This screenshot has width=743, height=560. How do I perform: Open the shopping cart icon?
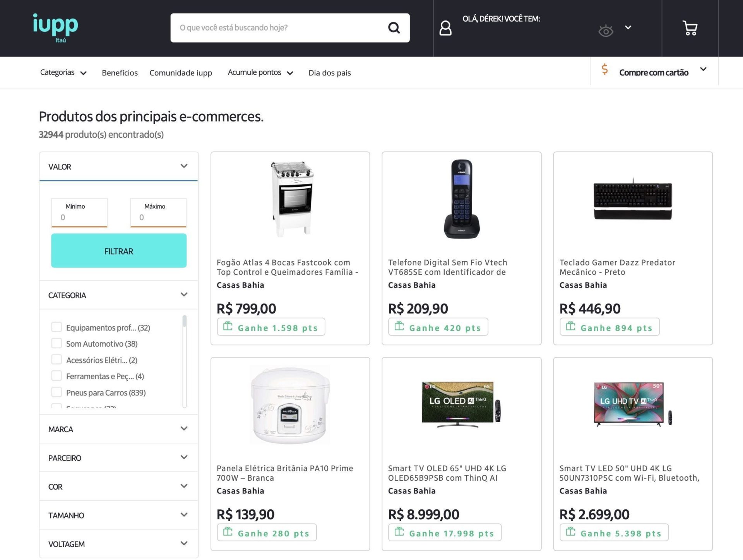coord(690,28)
